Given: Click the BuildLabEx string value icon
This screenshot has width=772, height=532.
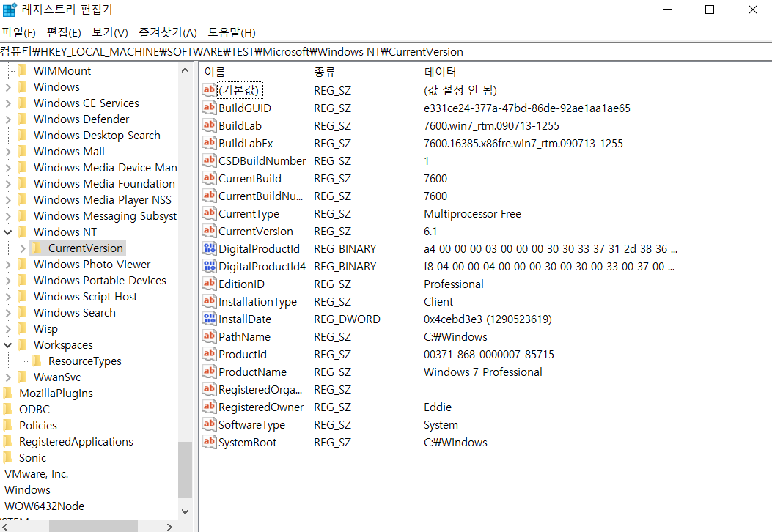Looking at the screenshot, I should coord(209,143).
